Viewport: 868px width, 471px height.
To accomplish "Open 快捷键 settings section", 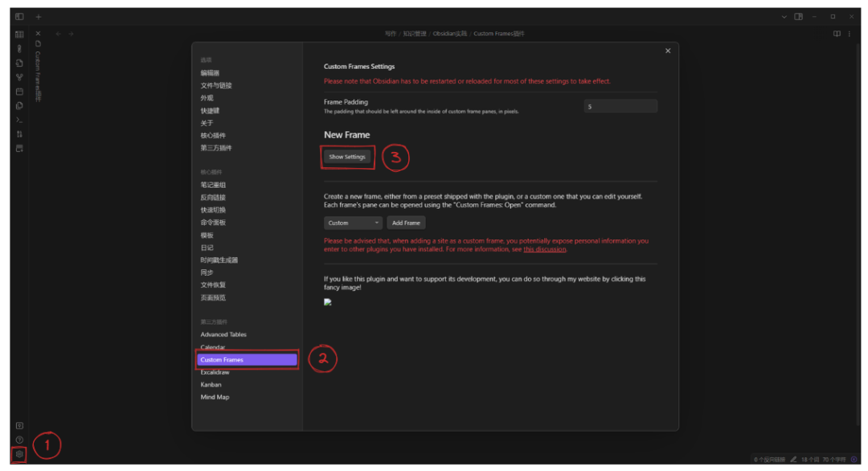I will pyautogui.click(x=210, y=111).
